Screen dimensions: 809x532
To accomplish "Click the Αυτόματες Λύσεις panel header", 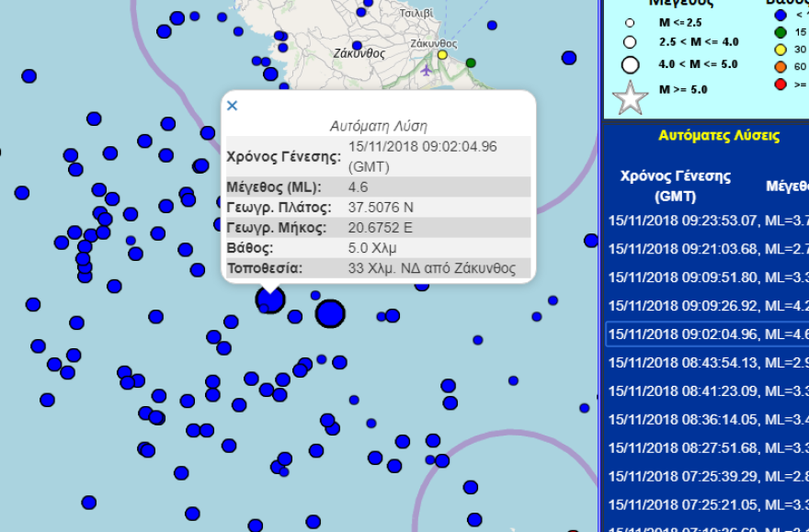I will click(x=717, y=135).
